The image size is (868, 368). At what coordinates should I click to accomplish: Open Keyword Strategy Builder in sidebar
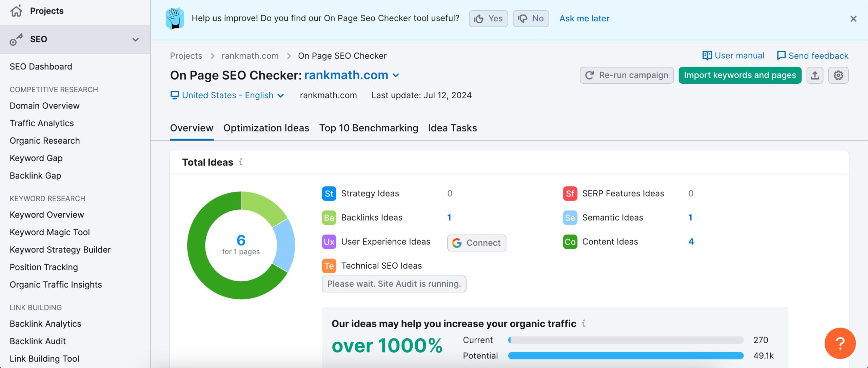click(x=60, y=250)
